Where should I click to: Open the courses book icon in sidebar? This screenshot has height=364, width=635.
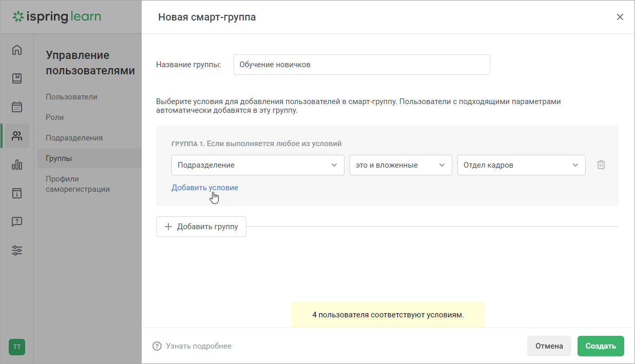click(17, 78)
